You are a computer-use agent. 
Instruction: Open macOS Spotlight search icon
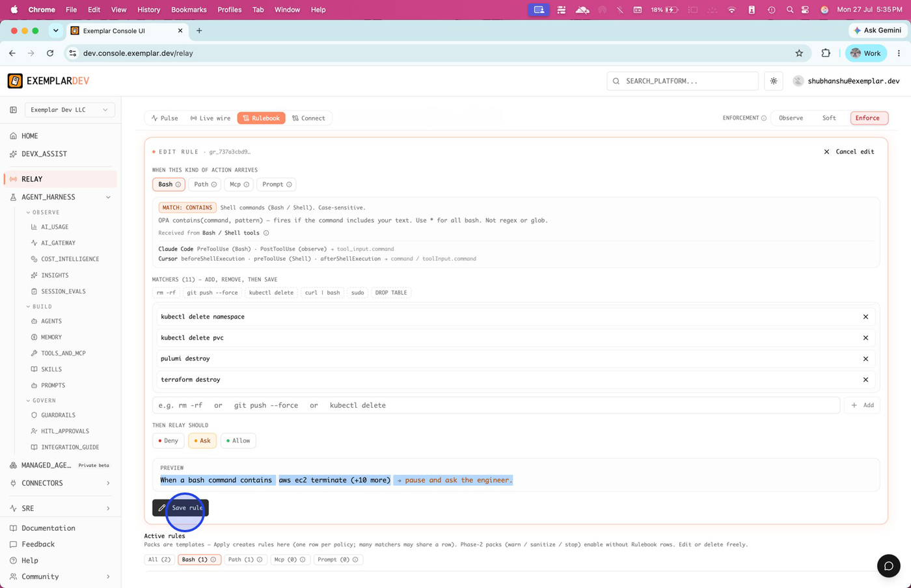click(x=789, y=10)
